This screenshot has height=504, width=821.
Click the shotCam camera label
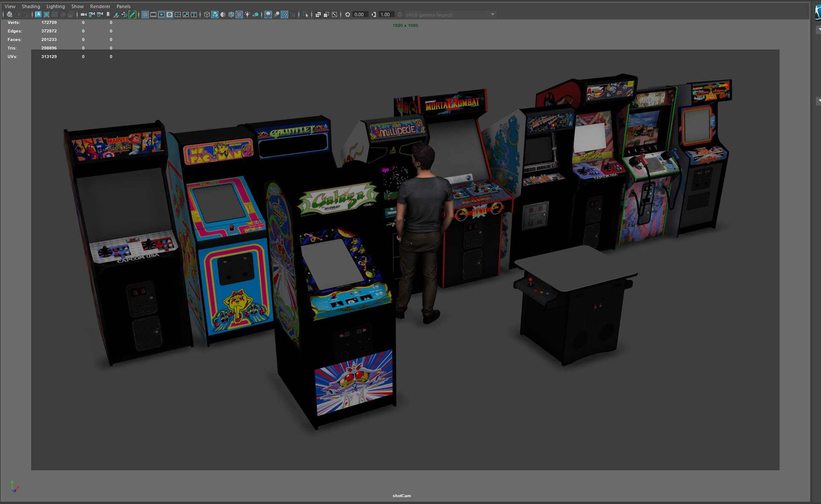click(x=402, y=495)
